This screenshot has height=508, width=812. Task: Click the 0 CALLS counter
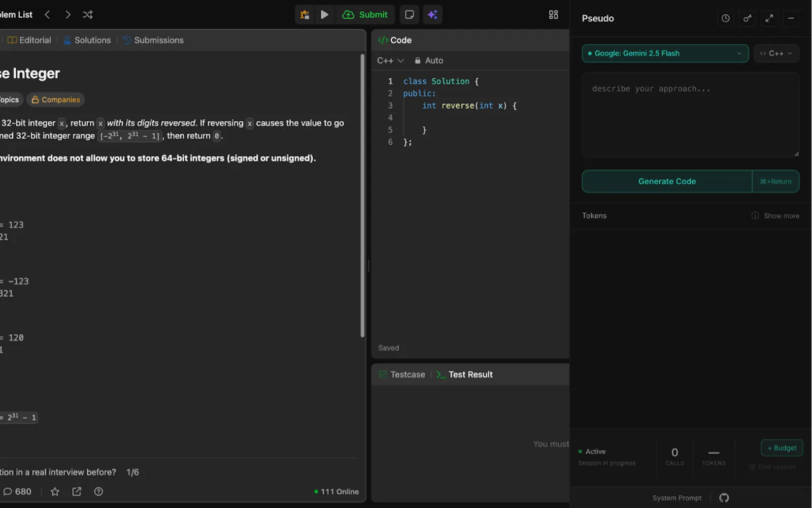click(x=674, y=456)
